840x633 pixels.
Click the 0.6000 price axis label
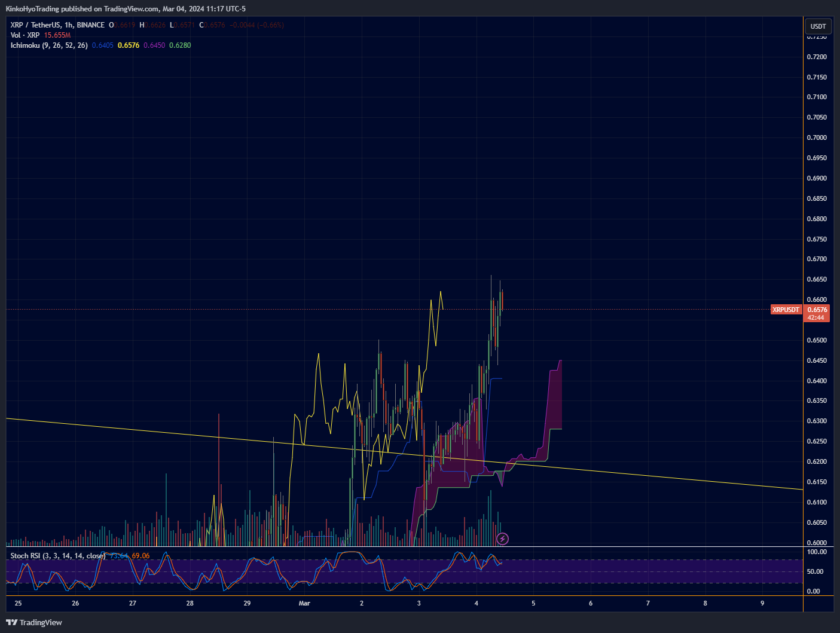[817, 543]
